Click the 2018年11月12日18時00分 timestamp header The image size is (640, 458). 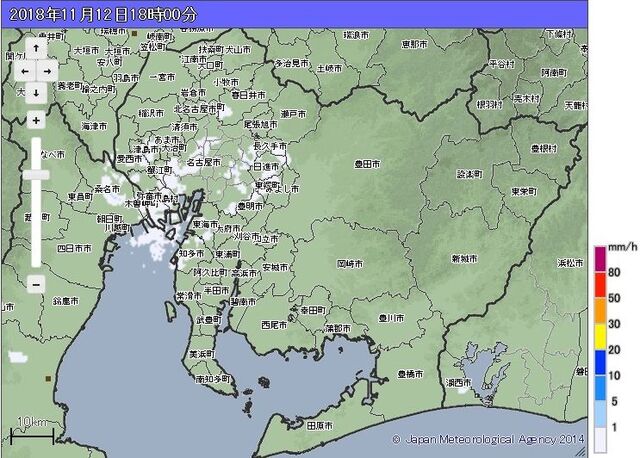point(103,15)
